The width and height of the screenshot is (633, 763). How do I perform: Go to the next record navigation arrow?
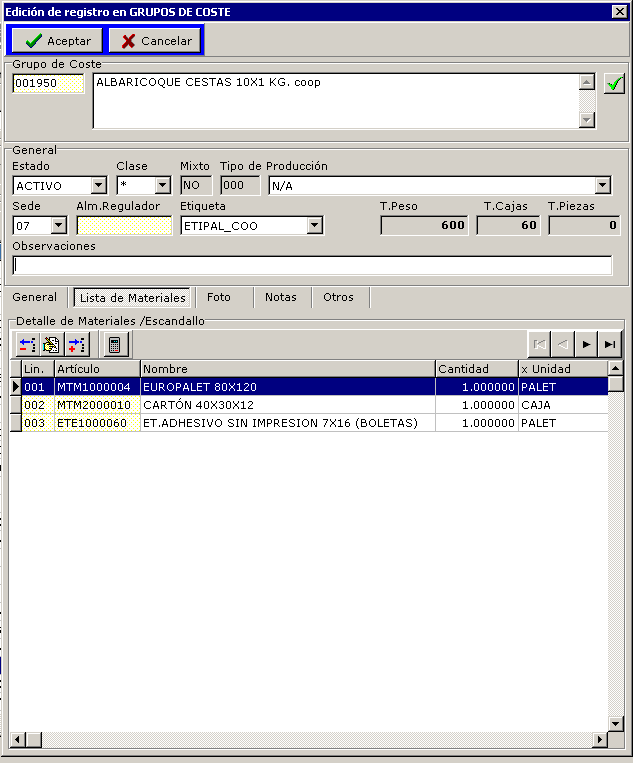click(586, 344)
